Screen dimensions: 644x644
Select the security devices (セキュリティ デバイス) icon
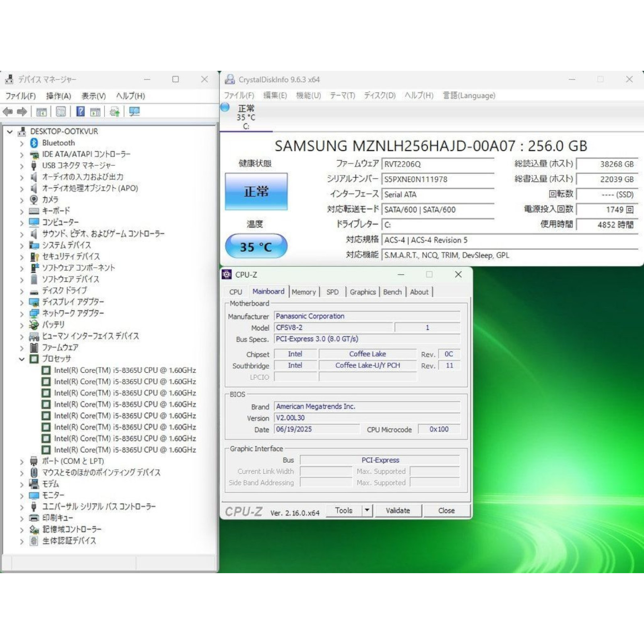pos(34,256)
